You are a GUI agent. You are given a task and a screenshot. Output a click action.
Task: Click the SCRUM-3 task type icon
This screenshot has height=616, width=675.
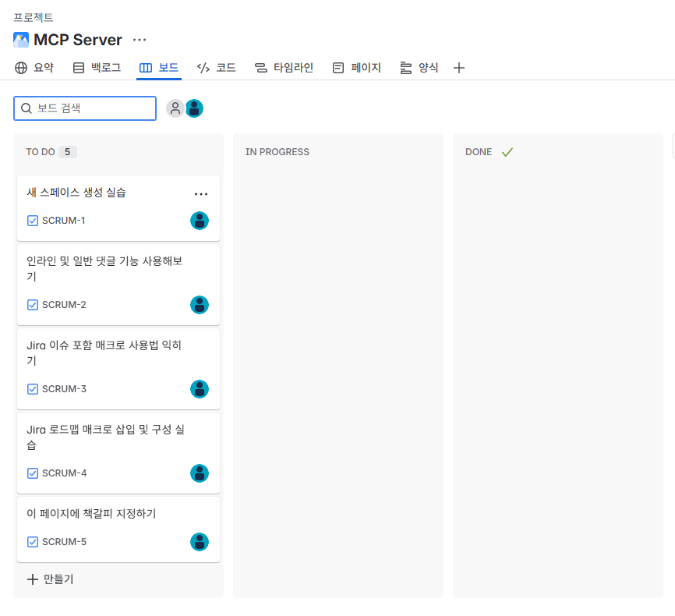point(33,389)
